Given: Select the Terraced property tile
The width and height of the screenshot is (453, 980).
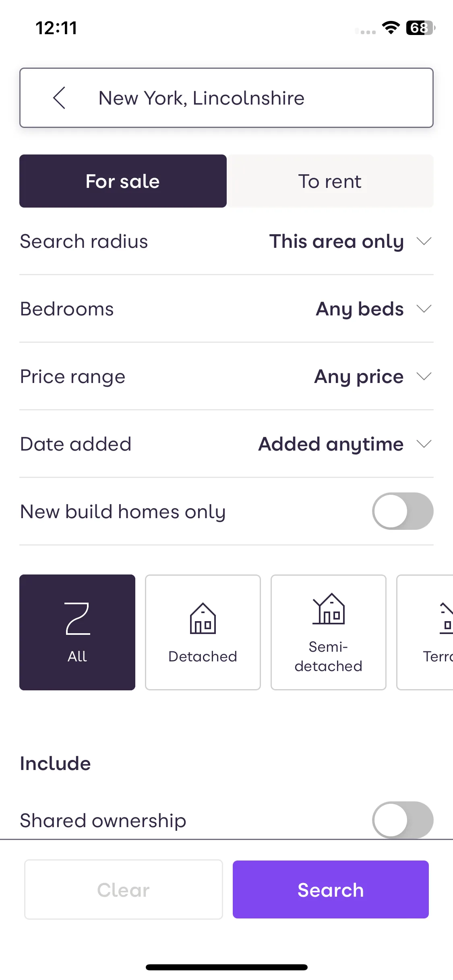Looking at the screenshot, I should coord(425,632).
